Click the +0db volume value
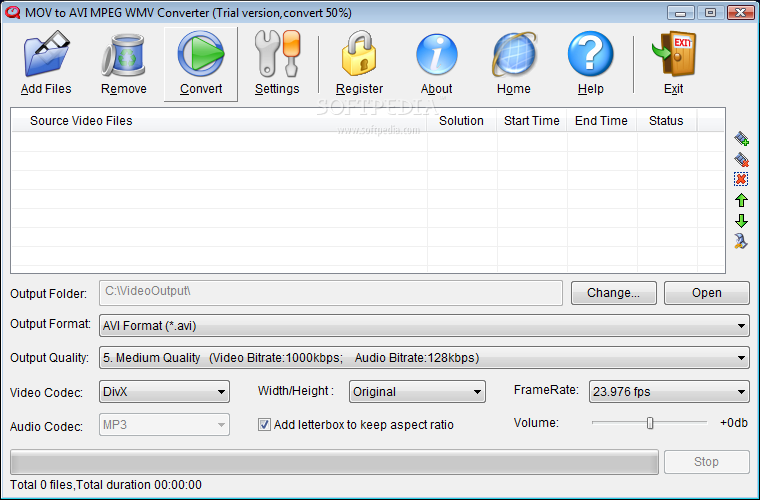The width and height of the screenshot is (760, 500). pos(734,423)
